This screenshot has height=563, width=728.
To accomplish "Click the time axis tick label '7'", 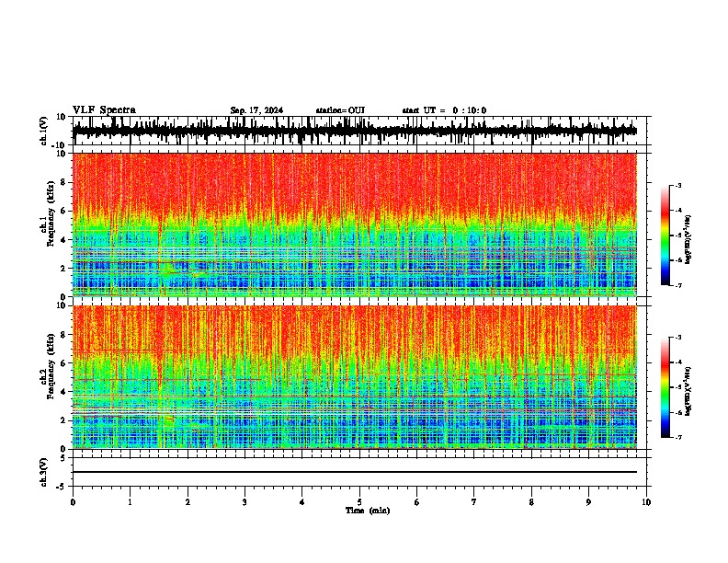I will [x=474, y=502].
